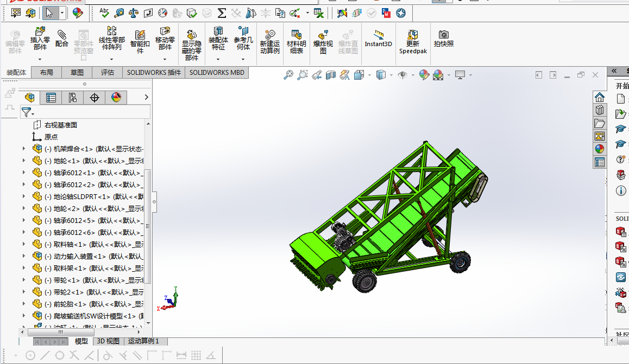The height and width of the screenshot is (364, 629).
Task: Open SOLIDWORKS MBD tab
Action: pos(217,73)
